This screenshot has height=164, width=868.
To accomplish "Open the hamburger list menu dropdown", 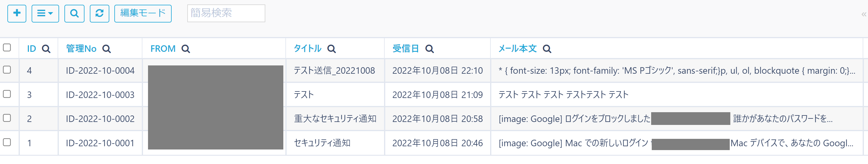I will coord(45,14).
